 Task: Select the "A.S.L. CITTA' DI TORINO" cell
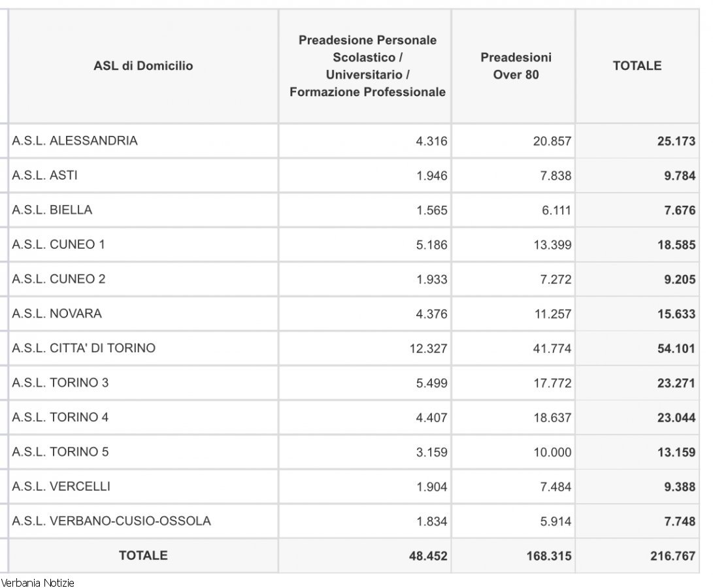point(84,348)
